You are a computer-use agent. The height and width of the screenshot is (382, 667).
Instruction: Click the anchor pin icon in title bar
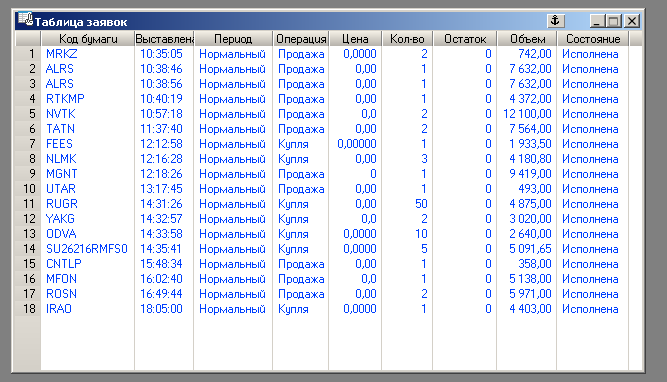555,20
